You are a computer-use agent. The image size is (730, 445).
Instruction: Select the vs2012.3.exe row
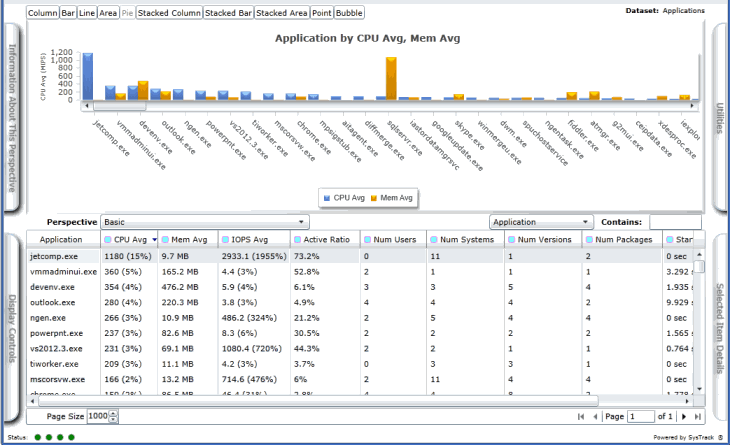click(x=360, y=349)
